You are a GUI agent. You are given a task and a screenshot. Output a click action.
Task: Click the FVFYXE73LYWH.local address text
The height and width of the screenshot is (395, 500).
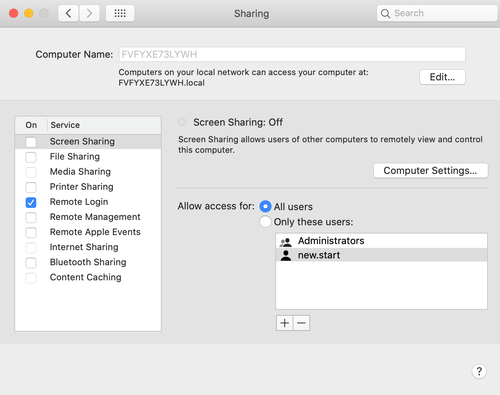[x=161, y=83]
